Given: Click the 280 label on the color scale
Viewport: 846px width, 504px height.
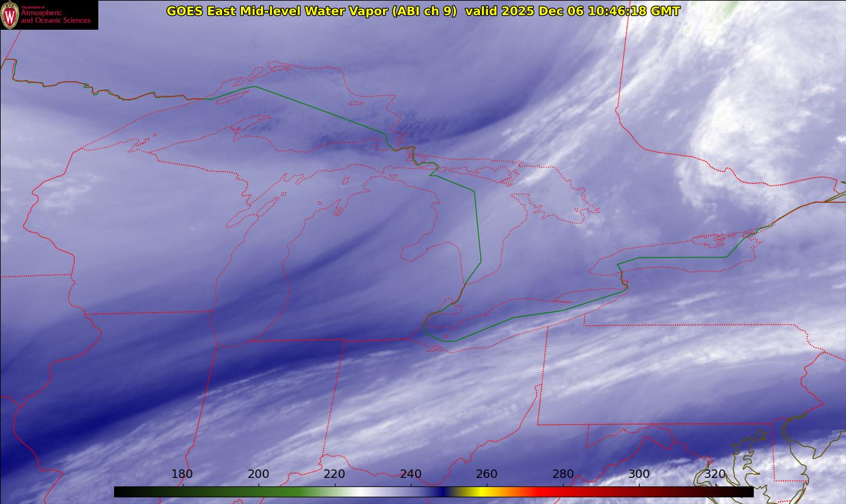Looking at the screenshot, I should [563, 474].
